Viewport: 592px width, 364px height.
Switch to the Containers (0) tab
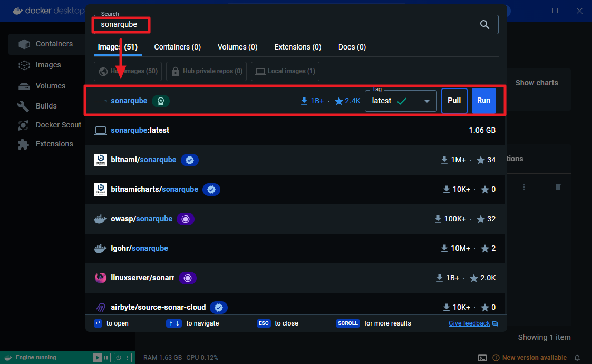[x=178, y=47]
